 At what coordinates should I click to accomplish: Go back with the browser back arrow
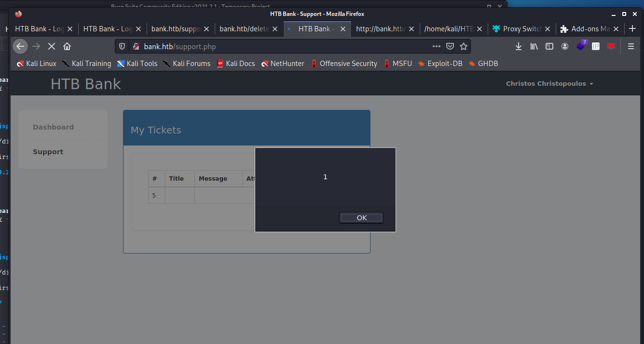[x=20, y=46]
